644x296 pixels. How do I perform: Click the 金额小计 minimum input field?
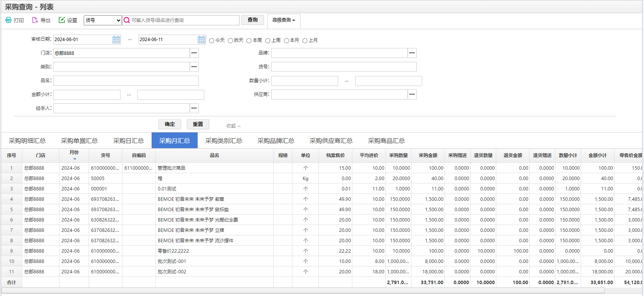[87, 94]
